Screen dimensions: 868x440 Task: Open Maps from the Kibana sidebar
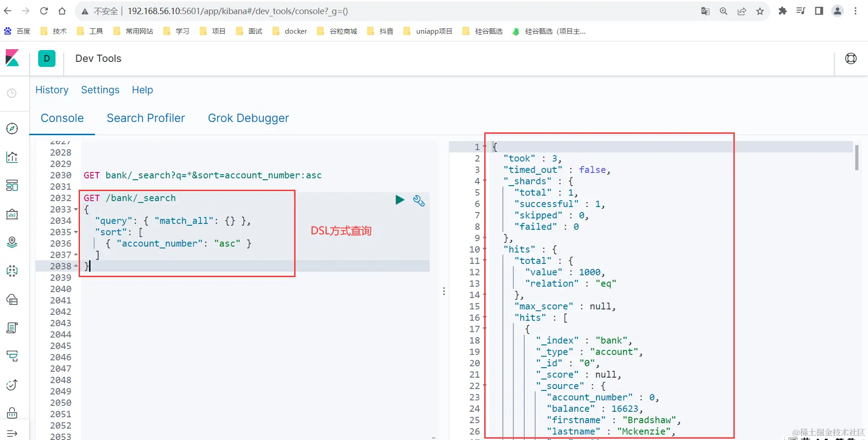coord(12,243)
